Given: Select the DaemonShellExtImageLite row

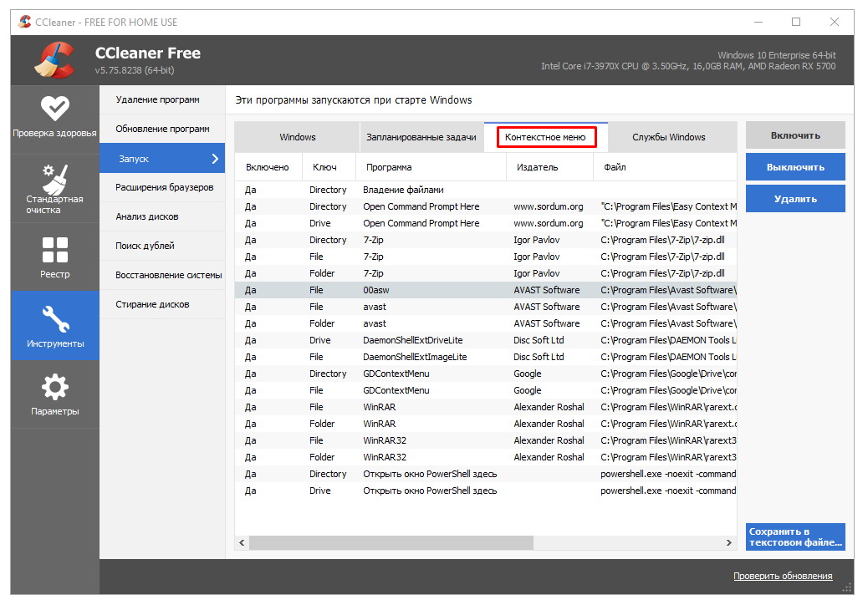Looking at the screenshot, I should (x=486, y=357).
